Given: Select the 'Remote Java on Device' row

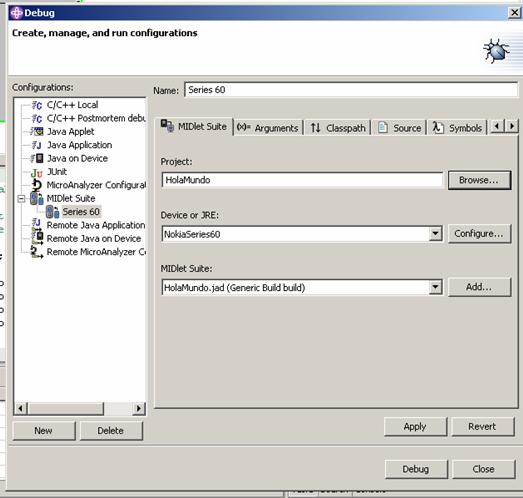Looking at the screenshot, I should pyautogui.click(x=94, y=238).
